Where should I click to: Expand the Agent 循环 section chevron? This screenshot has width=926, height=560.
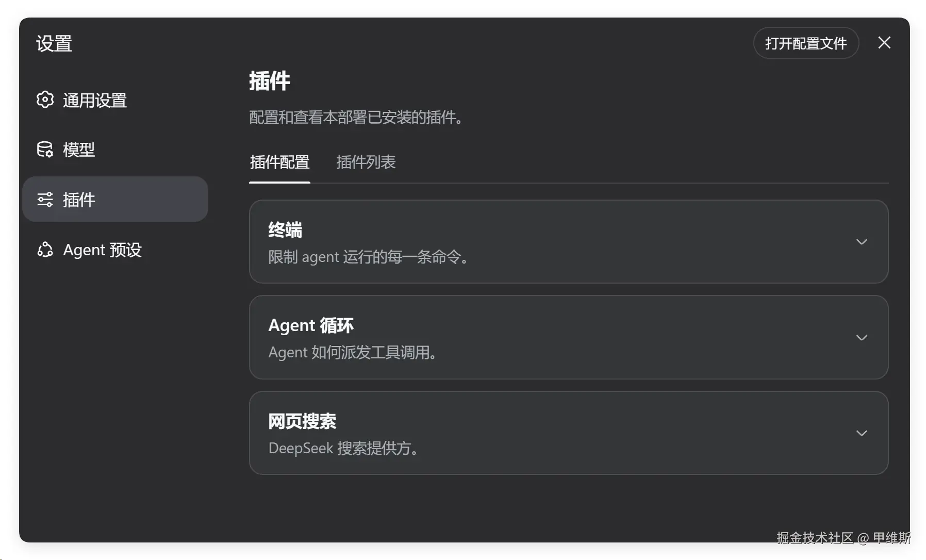[x=862, y=338]
